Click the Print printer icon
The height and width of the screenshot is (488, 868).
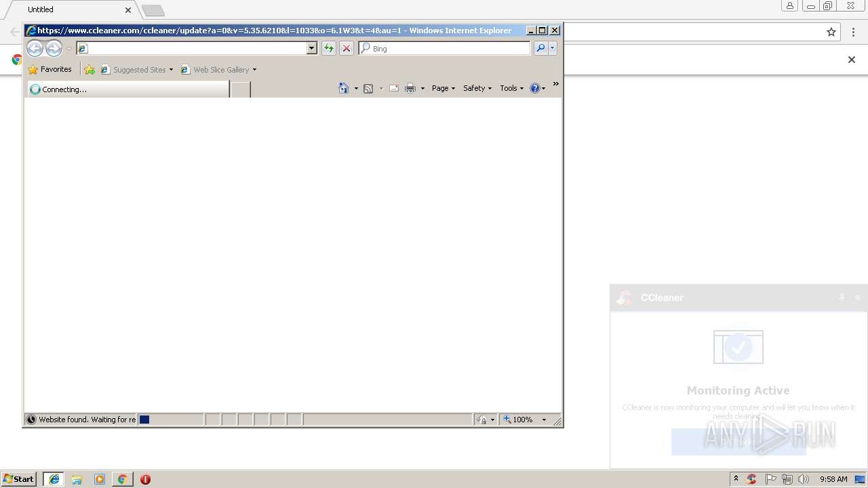(x=410, y=88)
